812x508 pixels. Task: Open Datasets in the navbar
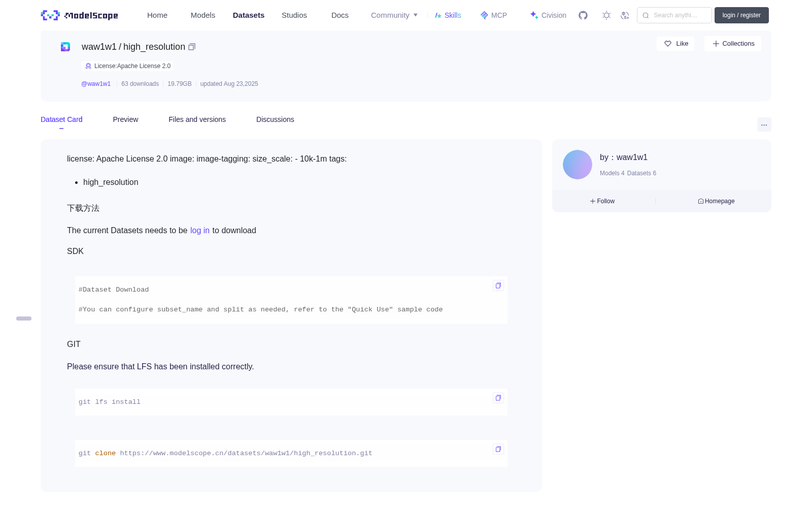coord(249,15)
